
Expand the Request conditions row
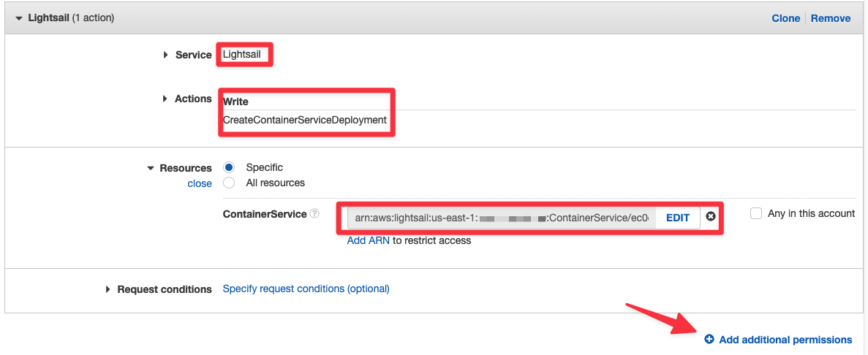[x=108, y=289]
